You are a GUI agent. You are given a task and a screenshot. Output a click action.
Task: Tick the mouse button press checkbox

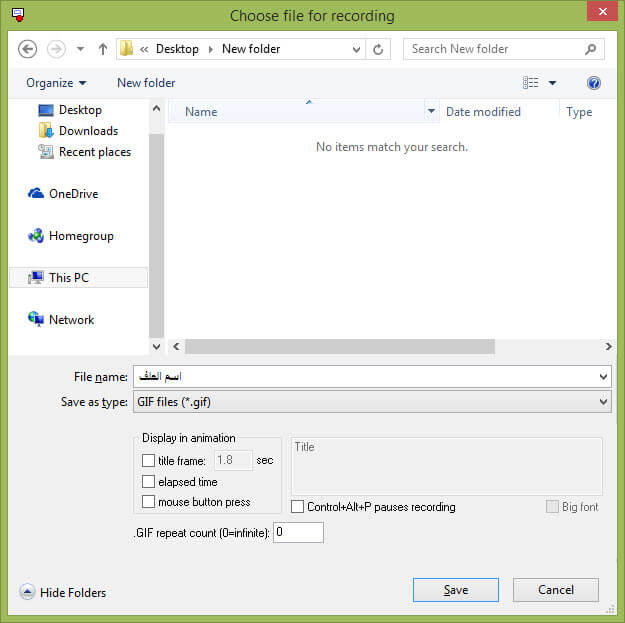click(148, 501)
